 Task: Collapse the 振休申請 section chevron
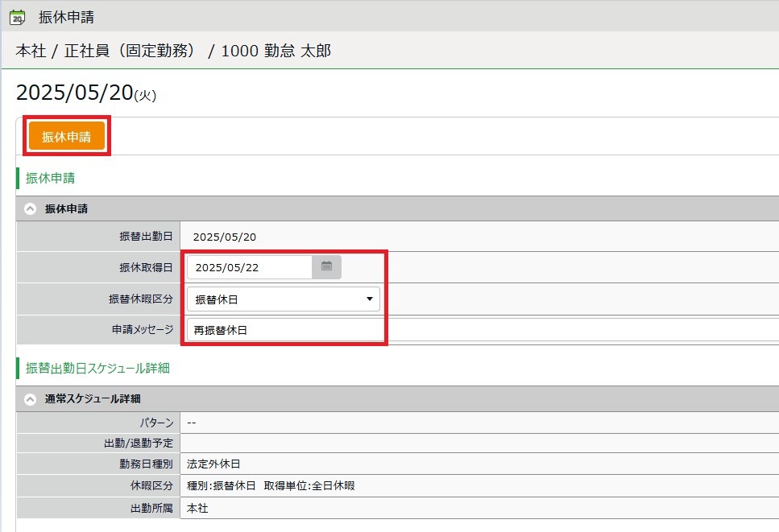tap(31, 208)
